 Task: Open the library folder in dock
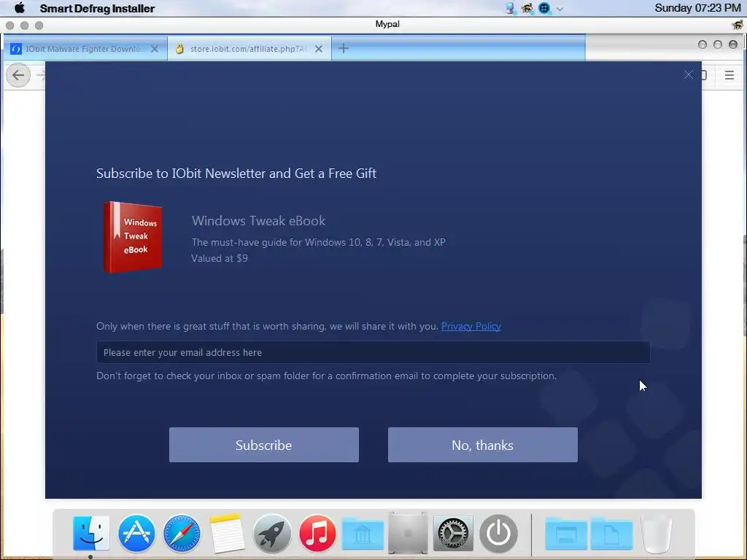click(x=363, y=534)
